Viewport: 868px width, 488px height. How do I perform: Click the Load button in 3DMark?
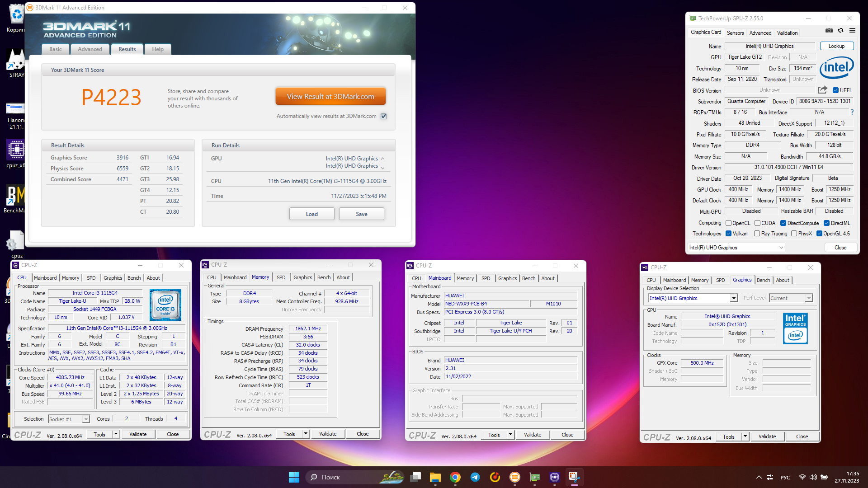312,214
